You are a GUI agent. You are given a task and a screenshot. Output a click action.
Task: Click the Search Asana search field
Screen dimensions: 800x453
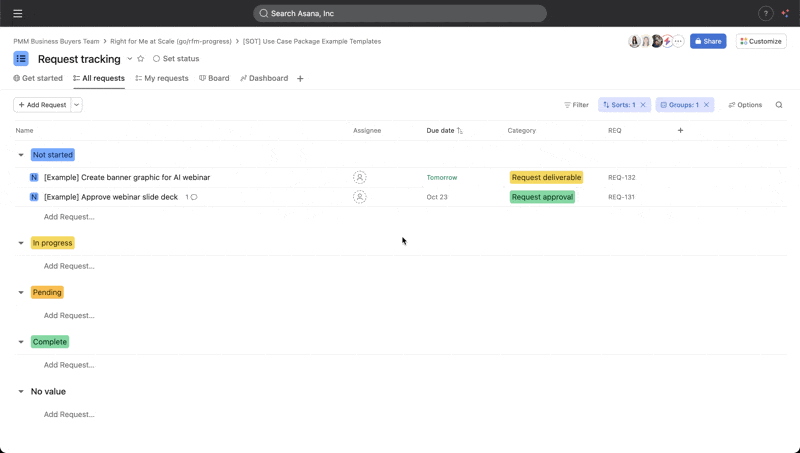tap(400, 14)
